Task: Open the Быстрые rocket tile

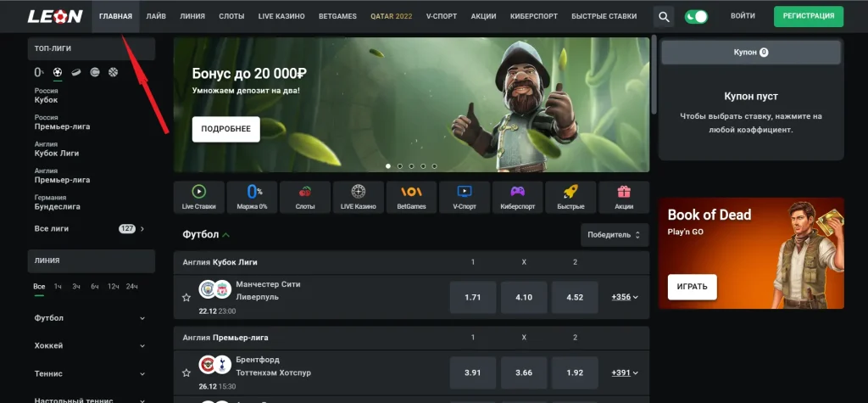Action: (570, 198)
